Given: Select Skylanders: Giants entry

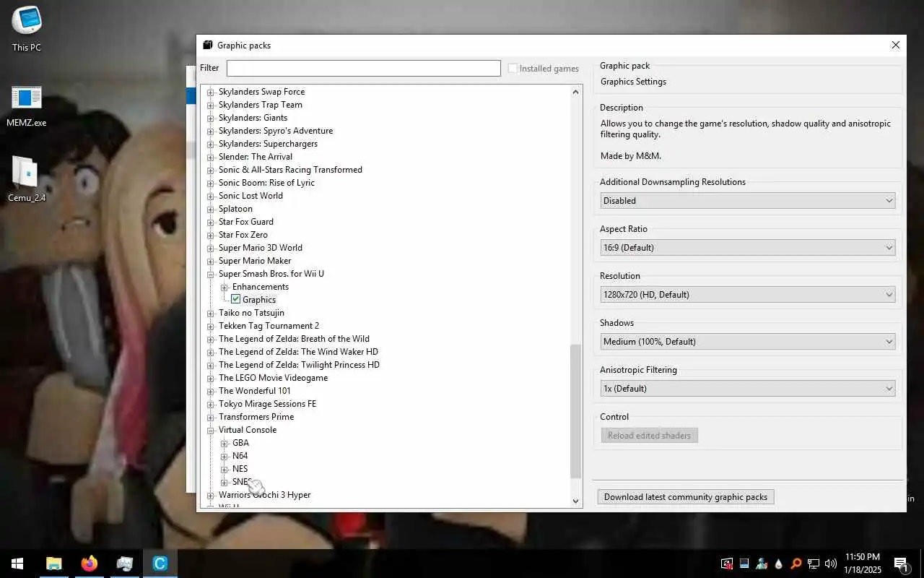Looking at the screenshot, I should point(253,118).
